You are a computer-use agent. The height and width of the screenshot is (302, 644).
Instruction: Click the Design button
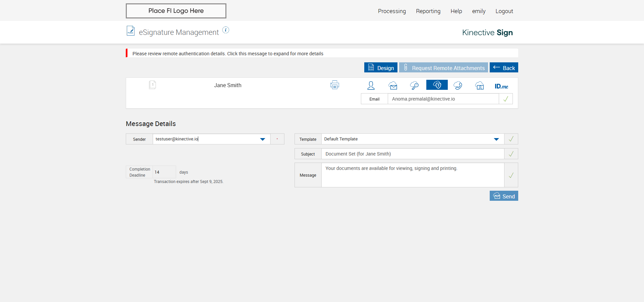[x=381, y=68]
